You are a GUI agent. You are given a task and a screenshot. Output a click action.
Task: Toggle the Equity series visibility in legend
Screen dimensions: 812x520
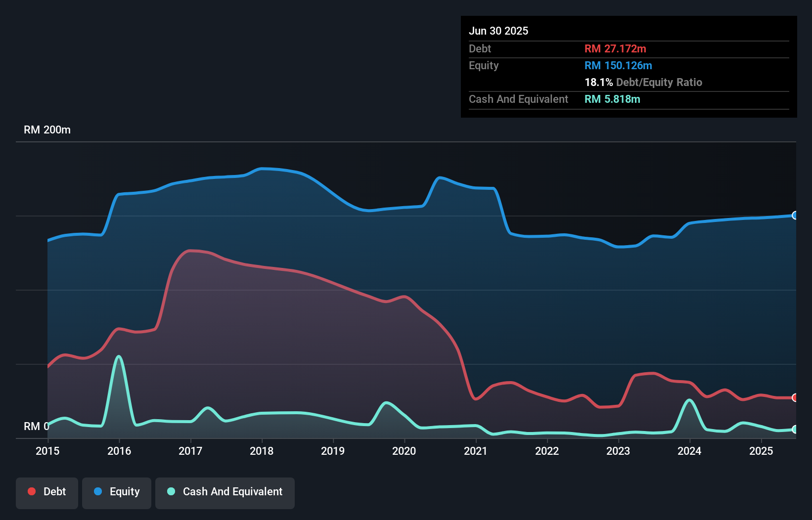pos(116,492)
